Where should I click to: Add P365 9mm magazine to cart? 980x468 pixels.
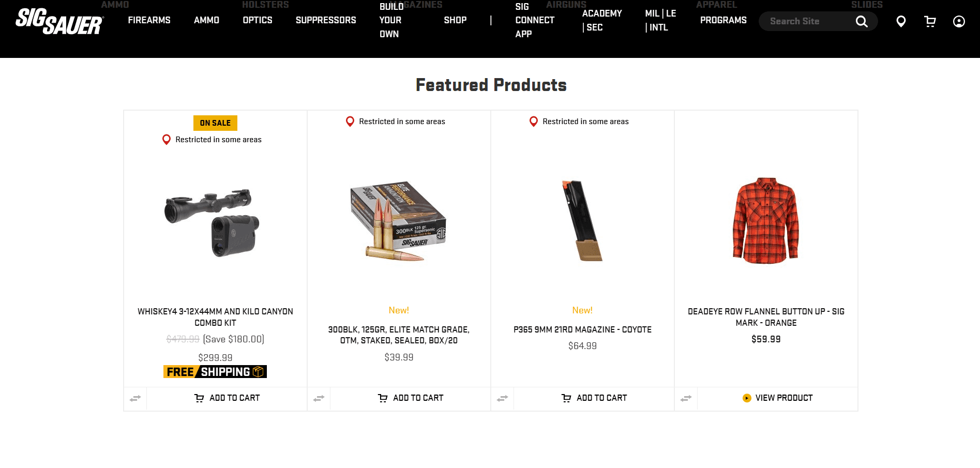pyautogui.click(x=594, y=398)
